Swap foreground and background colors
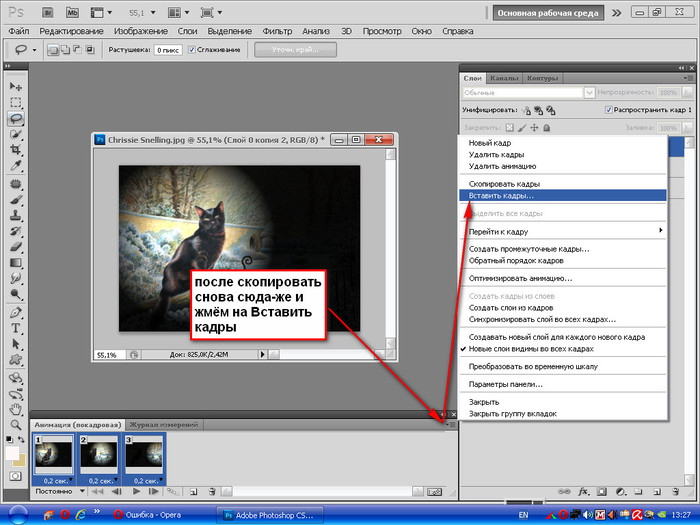This screenshot has height=525, width=700. click(x=21, y=440)
